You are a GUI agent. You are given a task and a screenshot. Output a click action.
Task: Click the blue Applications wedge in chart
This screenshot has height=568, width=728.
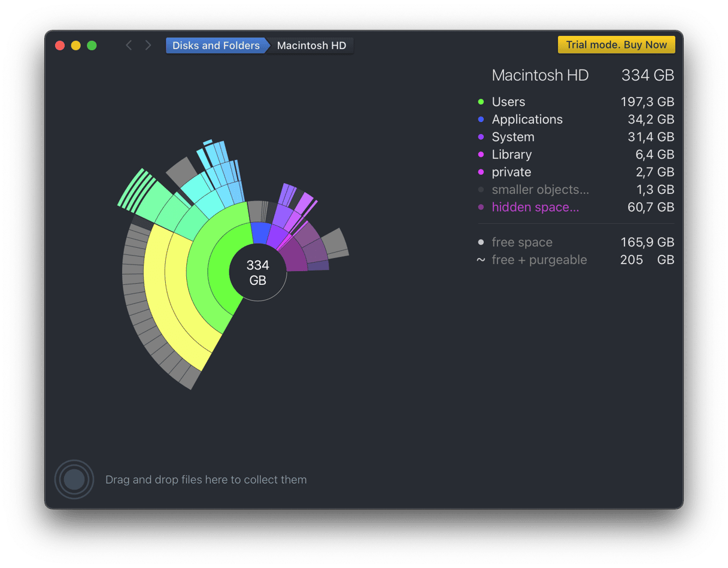pos(260,232)
